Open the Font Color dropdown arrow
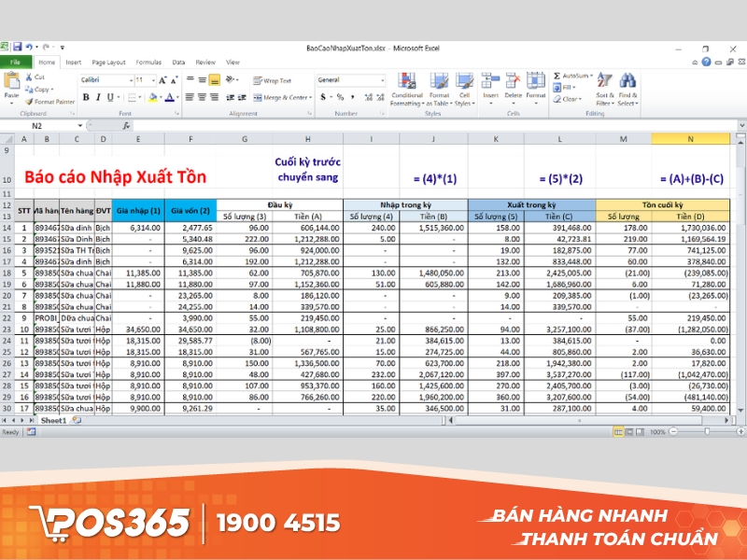 (177, 97)
